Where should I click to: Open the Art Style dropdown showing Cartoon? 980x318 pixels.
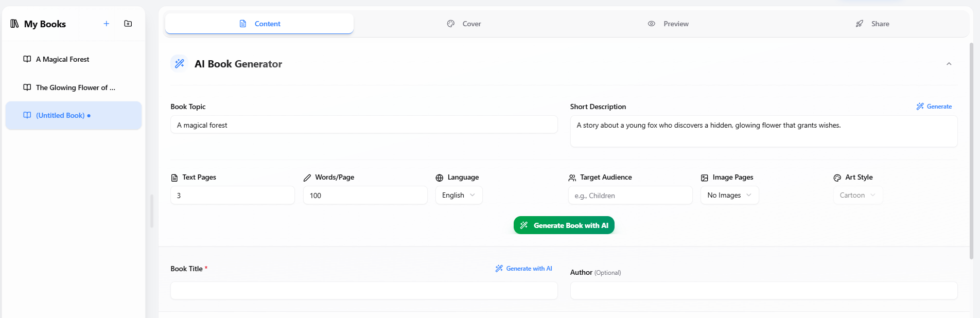click(x=857, y=196)
